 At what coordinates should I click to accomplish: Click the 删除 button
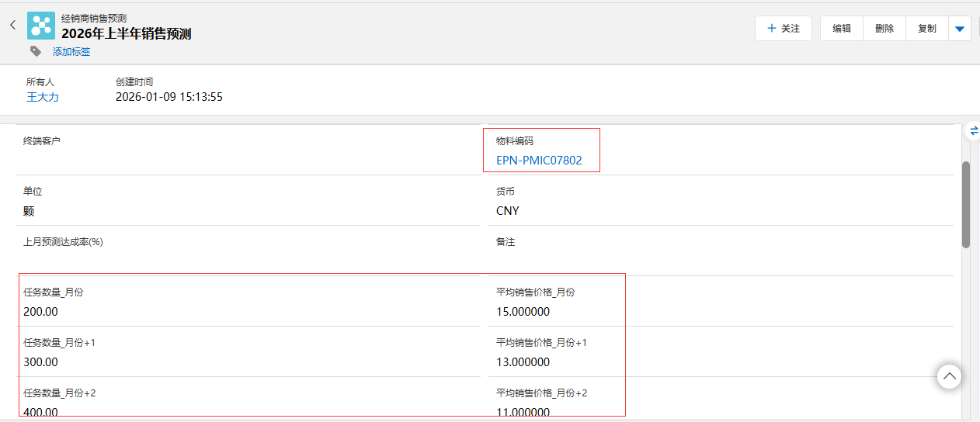[884, 29]
